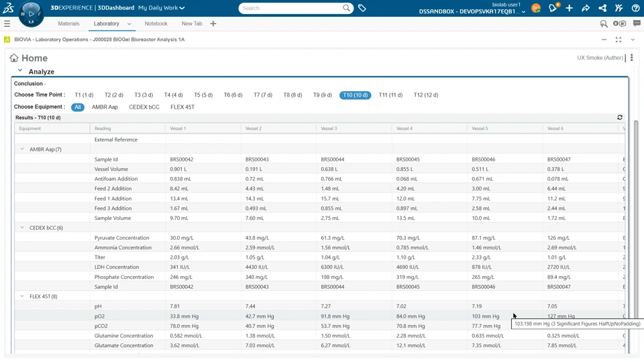644x362 pixels.
Task: Collapse the AMBR Aap (7) group
Action: tap(22, 149)
